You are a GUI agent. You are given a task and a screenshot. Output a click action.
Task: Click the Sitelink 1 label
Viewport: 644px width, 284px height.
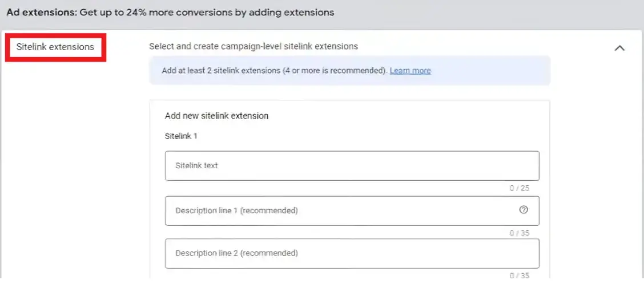[181, 136]
